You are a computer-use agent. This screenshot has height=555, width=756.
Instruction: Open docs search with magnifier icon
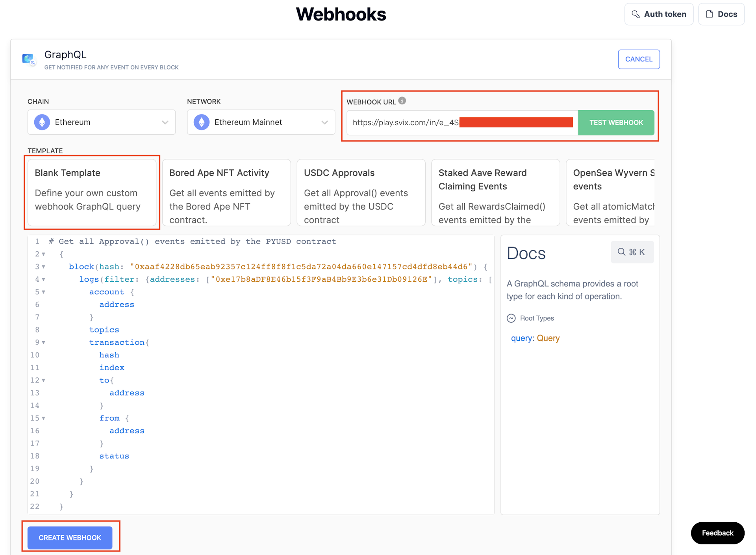(x=621, y=252)
